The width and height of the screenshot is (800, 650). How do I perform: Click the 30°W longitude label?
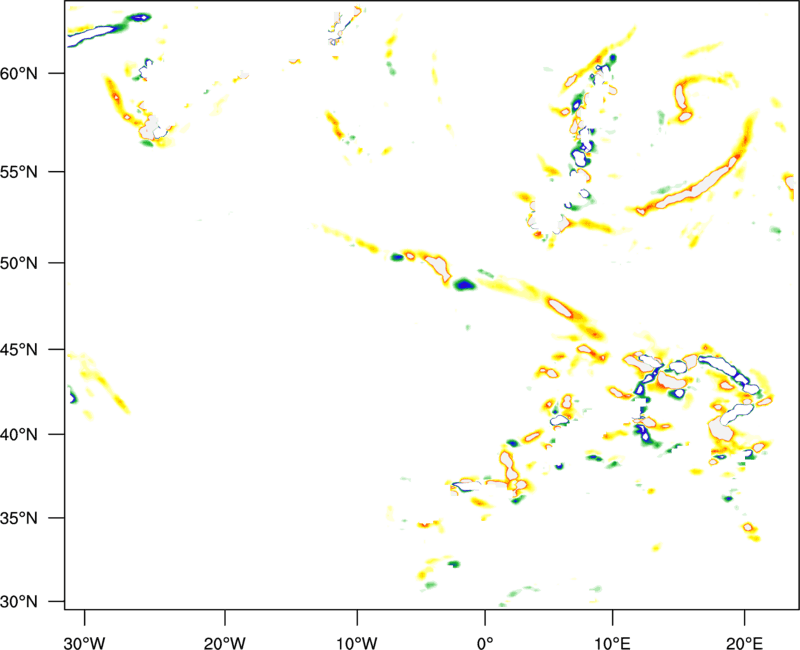[84, 643]
